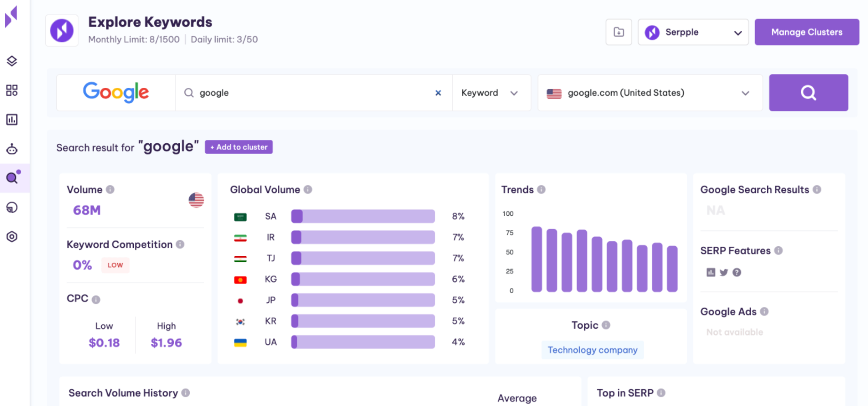Click the Serpple logo in the sidebar
Image resolution: width=868 pixels, height=406 pixels.
(x=12, y=17)
